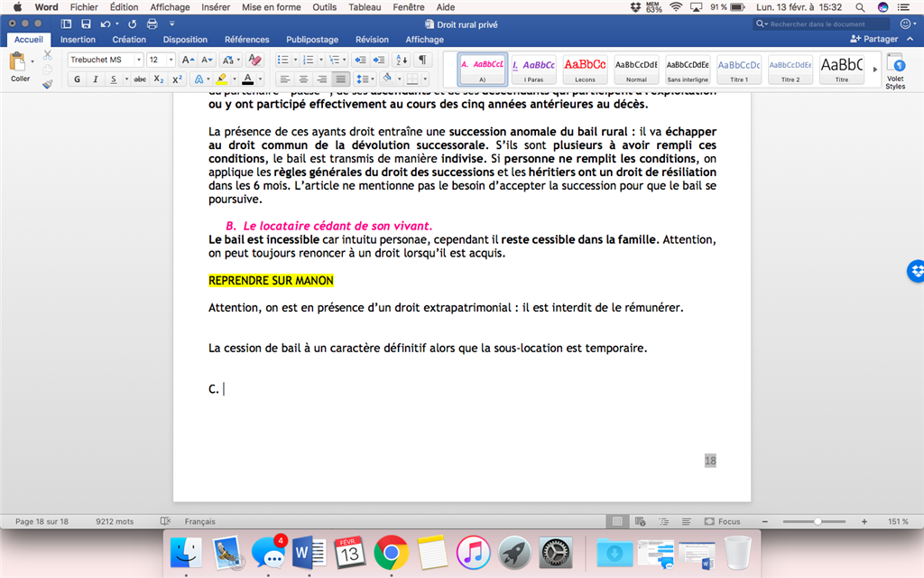
Task: Click the Redo circular arrow icon
Action: point(132,24)
